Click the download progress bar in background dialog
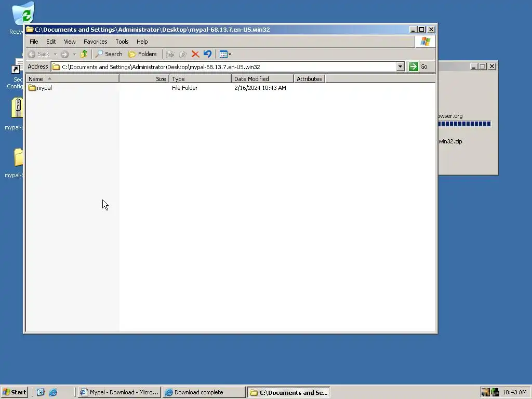 465,124
